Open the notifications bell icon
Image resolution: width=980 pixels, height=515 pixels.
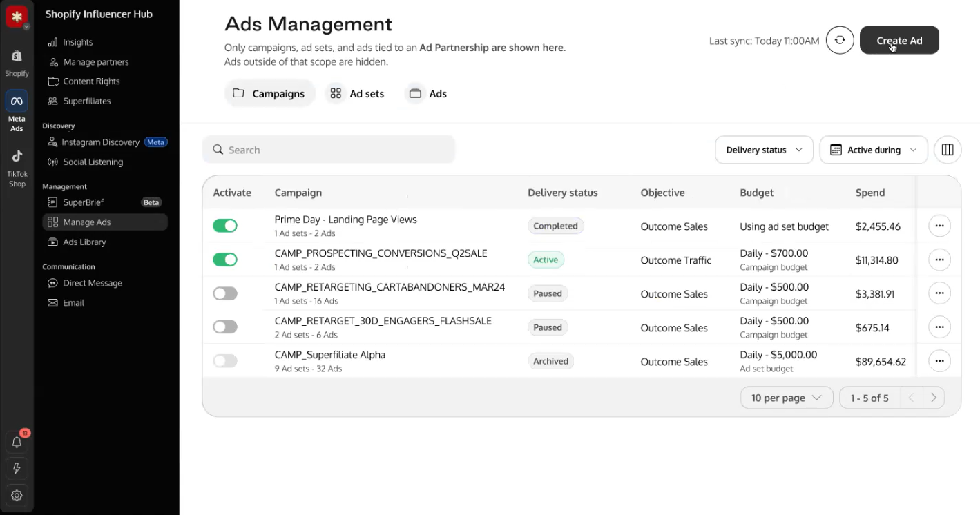pos(17,443)
